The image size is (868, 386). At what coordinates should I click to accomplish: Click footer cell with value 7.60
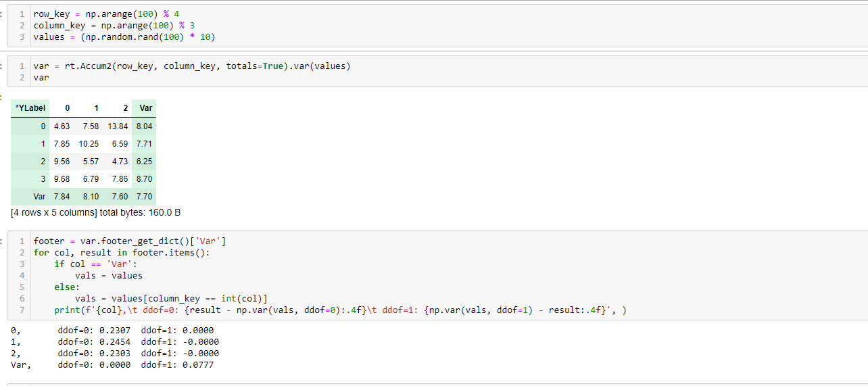(x=120, y=197)
